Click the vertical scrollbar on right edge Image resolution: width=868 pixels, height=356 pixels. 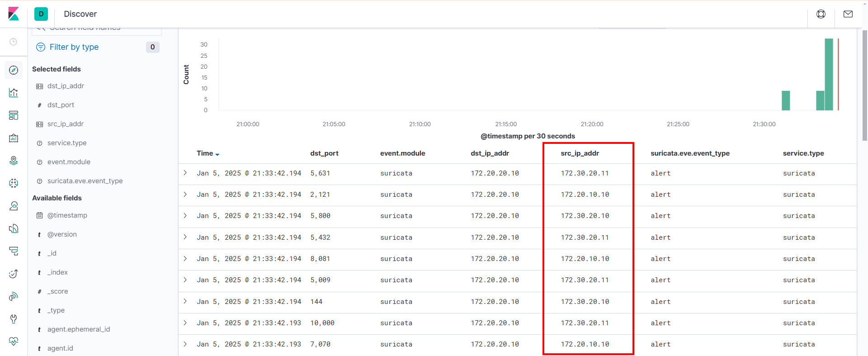[x=864, y=86]
